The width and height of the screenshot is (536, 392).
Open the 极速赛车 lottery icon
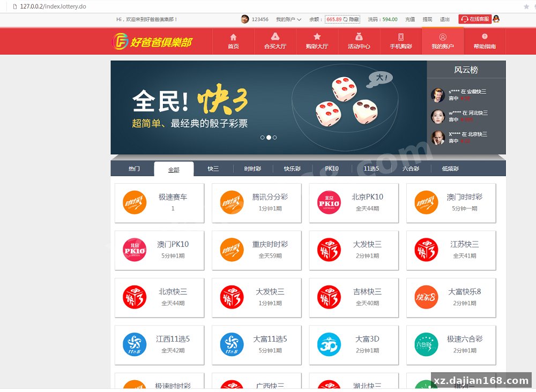click(135, 202)
